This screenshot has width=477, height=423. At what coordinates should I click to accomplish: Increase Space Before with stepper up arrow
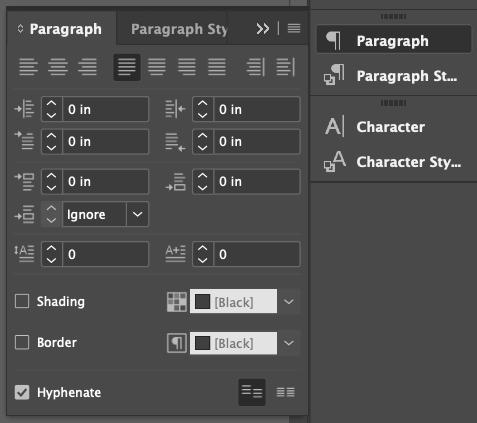[x=51, y=176]
